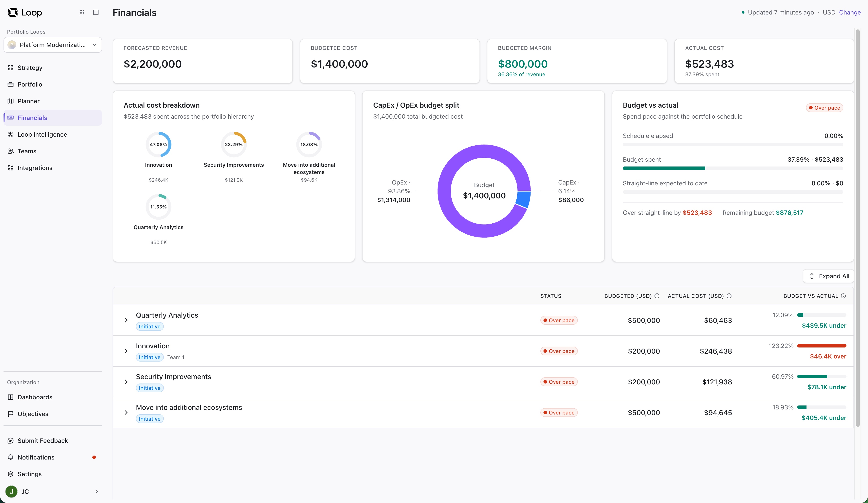
Task: Click the Innovation 47.08% donut chart
Action: point(159,145)
